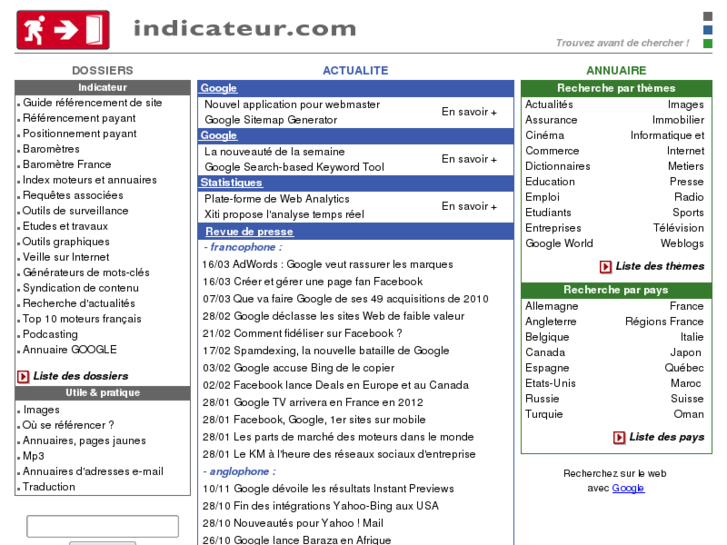Click En savoir + for Xiti analyse temps réel
This screenshot has width=727, height=545.
[469, 206]
